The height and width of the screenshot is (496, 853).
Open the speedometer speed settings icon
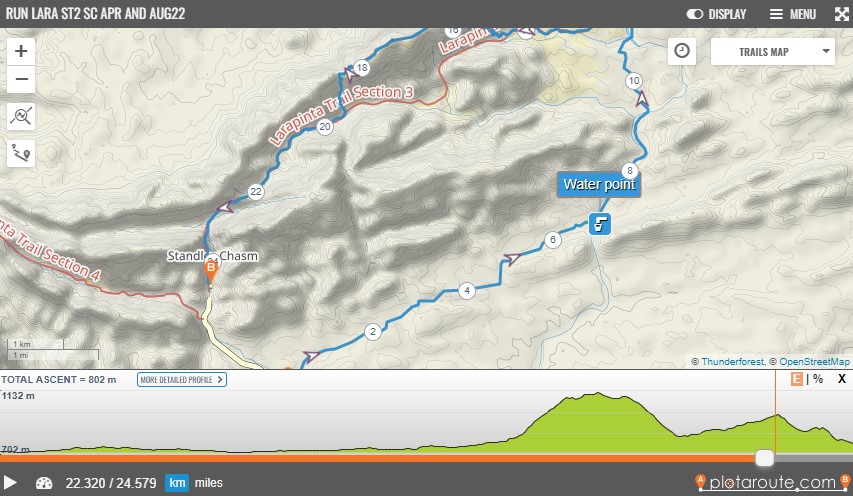click(x=44, y=483)
